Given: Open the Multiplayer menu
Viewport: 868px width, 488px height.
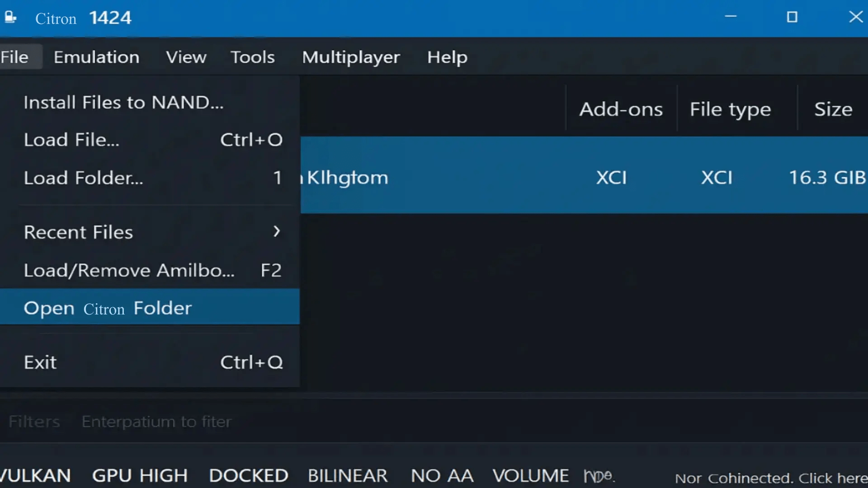Looking at the screenshot, I should 351,57.
